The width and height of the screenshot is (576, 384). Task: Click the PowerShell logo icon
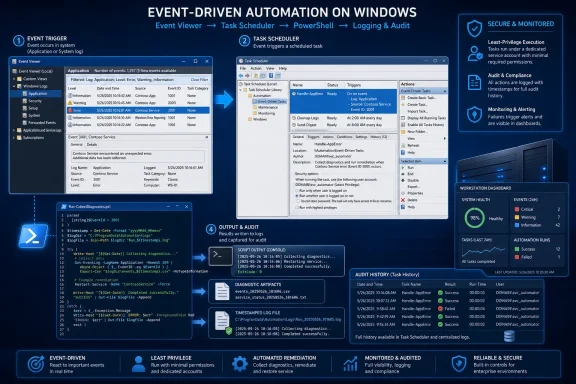tap(33, 236)
